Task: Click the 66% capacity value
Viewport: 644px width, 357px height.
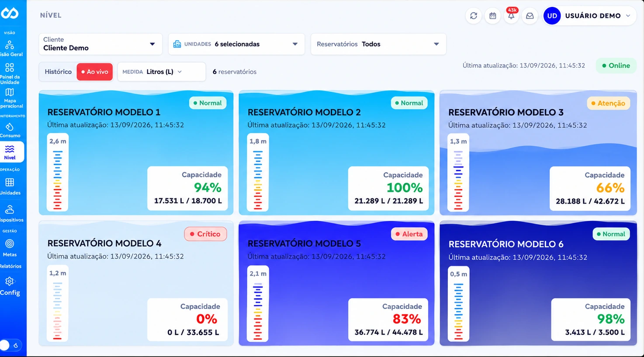Action: [610, 188]
